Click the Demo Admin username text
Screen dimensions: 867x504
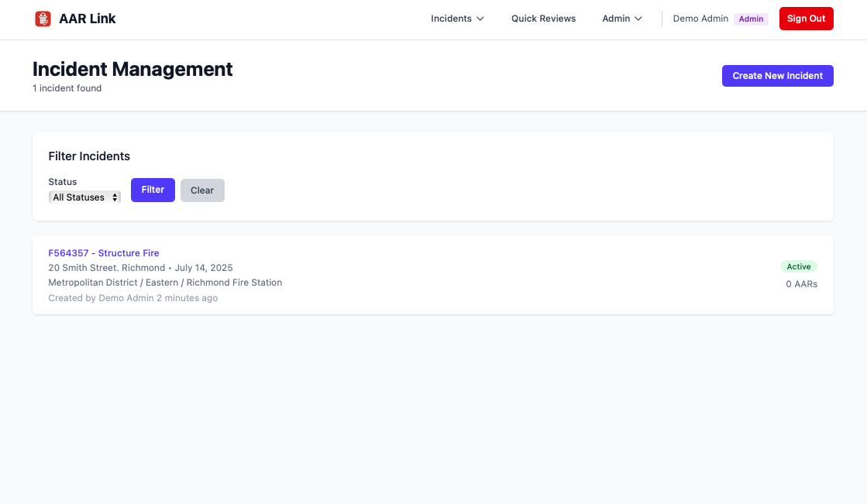tap(700, 19)
